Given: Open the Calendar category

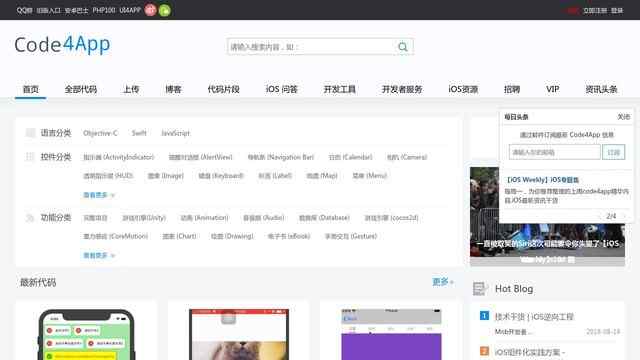Looking at the screenshot, I should click(x=351, y=157).
